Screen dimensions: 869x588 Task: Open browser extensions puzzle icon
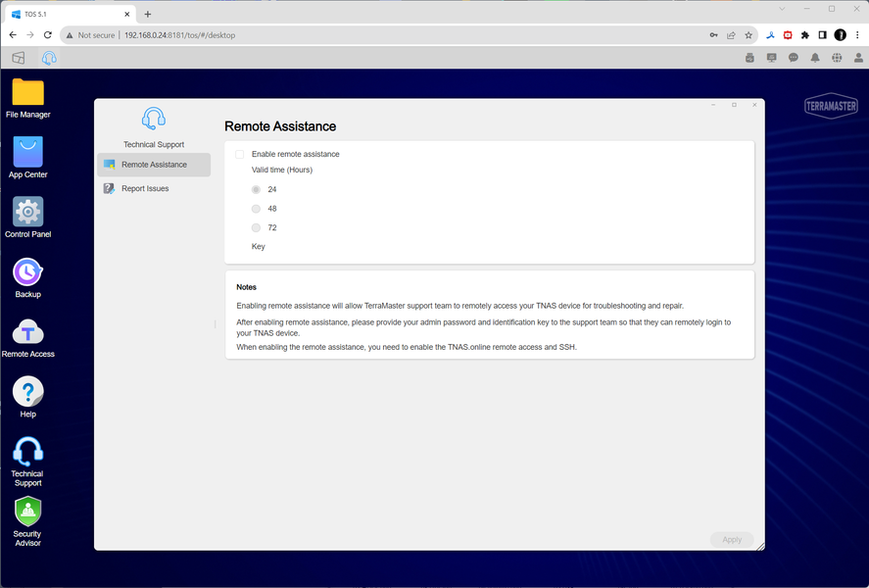(x=805, y=35)
